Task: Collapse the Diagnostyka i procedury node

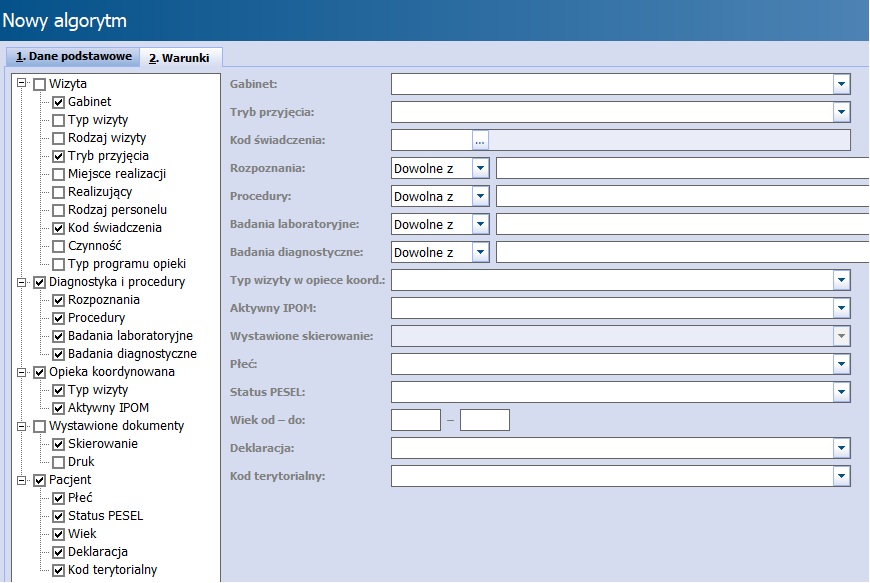Action: pyautogui.click(x=22, y=282)
